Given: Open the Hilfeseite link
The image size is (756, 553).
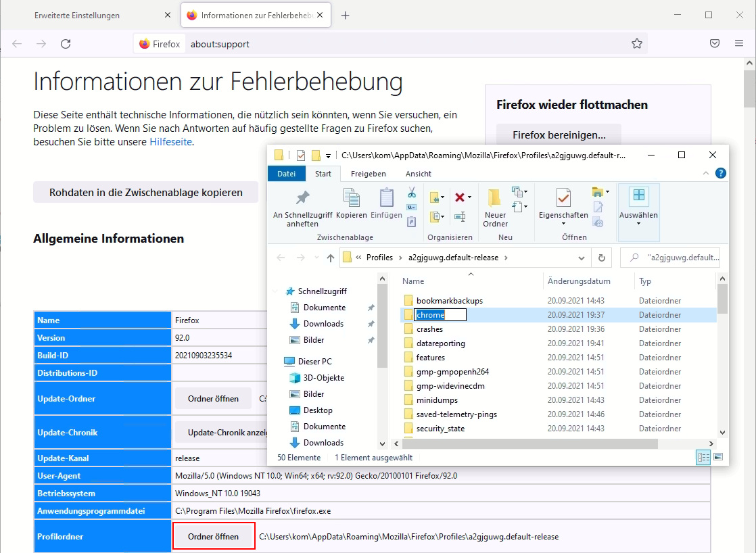Looking at the screenshot, I should [170, 142].
